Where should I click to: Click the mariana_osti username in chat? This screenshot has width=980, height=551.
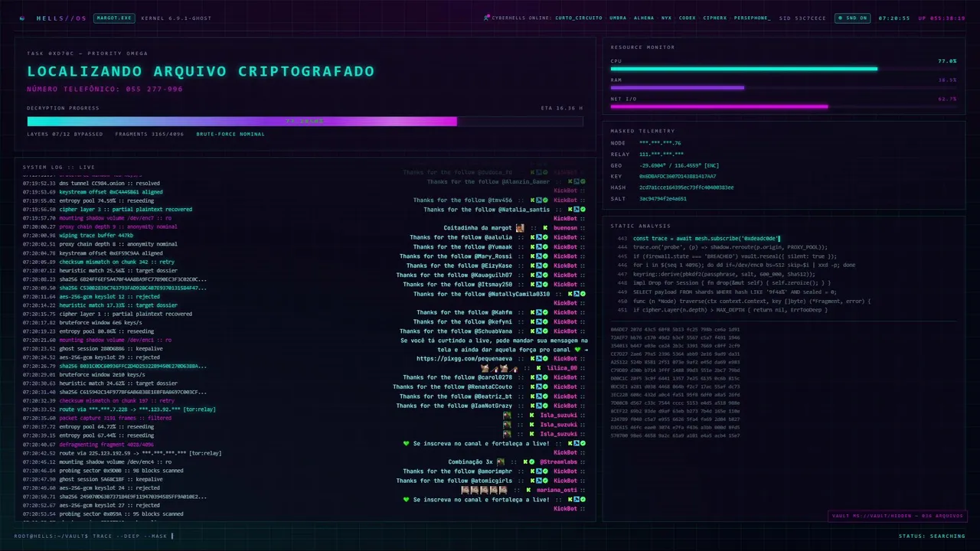click(x=557, y=490)
